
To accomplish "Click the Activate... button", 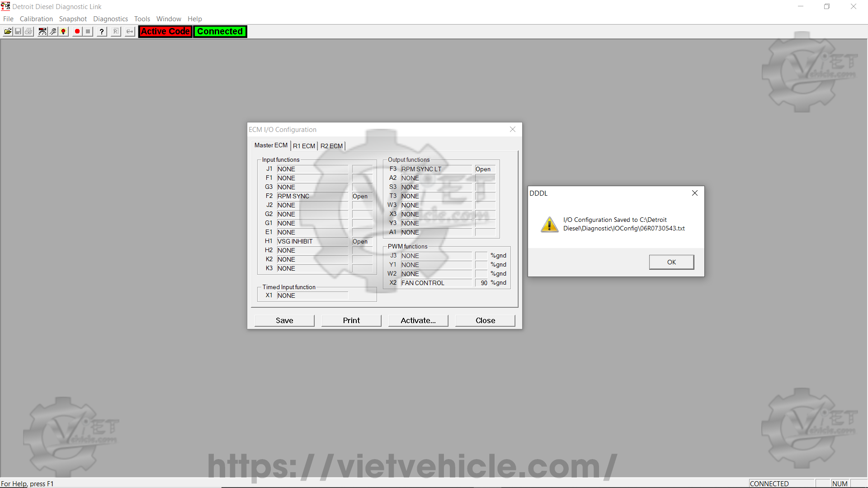I will pyautogui.click(x=418, y=320).
